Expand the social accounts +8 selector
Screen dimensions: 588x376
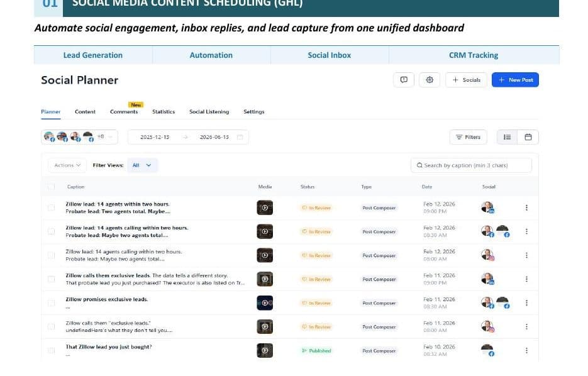79,137
